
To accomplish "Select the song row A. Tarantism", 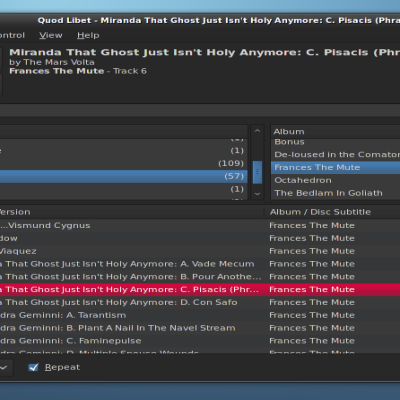I will tap(200, 315).
